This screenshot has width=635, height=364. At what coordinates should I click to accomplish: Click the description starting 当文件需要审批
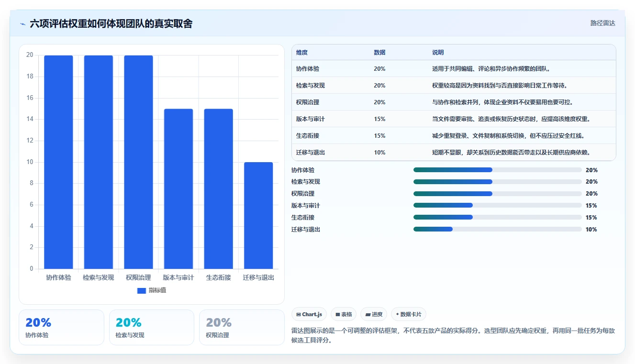511,119
